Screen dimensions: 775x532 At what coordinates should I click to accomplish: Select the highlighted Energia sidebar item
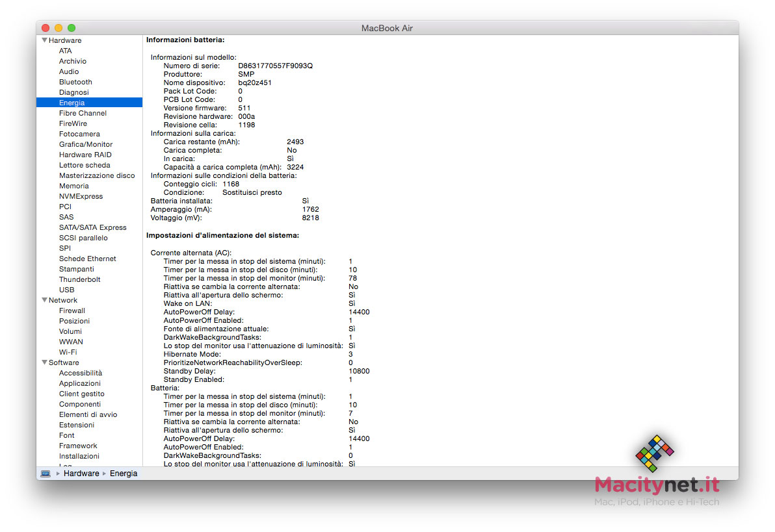click(90, 103)
